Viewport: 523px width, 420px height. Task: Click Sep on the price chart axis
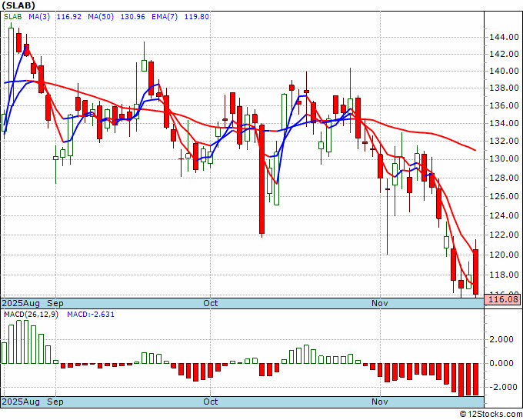(55, 303)
